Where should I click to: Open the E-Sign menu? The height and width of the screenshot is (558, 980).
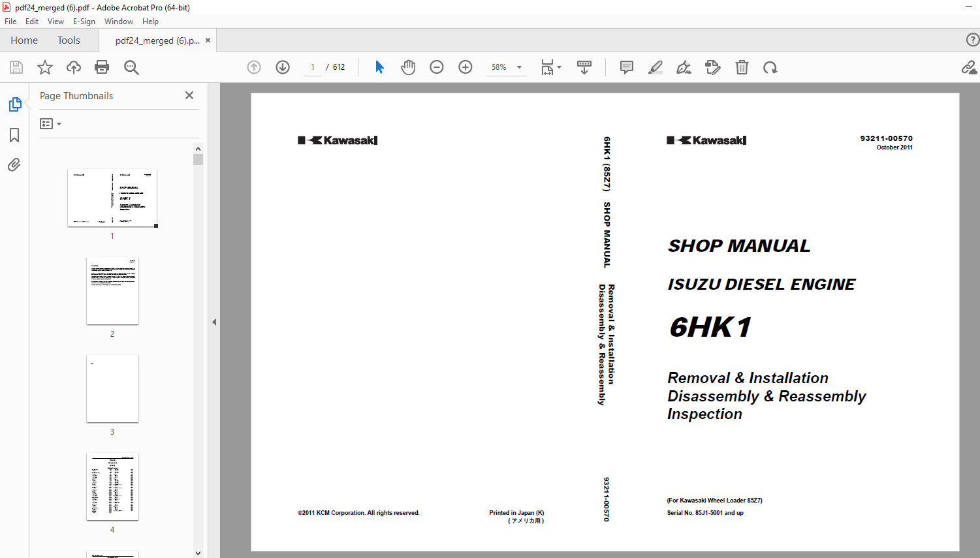tap(84, 22)
